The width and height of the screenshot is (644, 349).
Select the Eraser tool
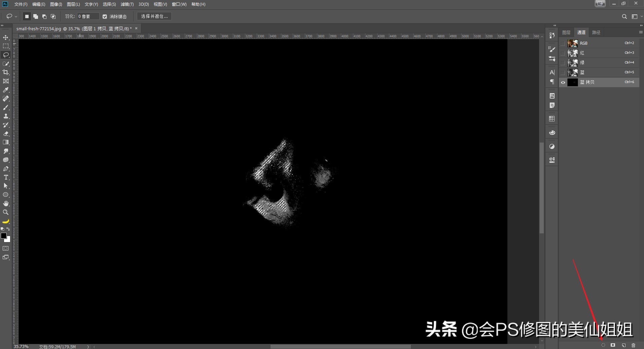point(6,134)
